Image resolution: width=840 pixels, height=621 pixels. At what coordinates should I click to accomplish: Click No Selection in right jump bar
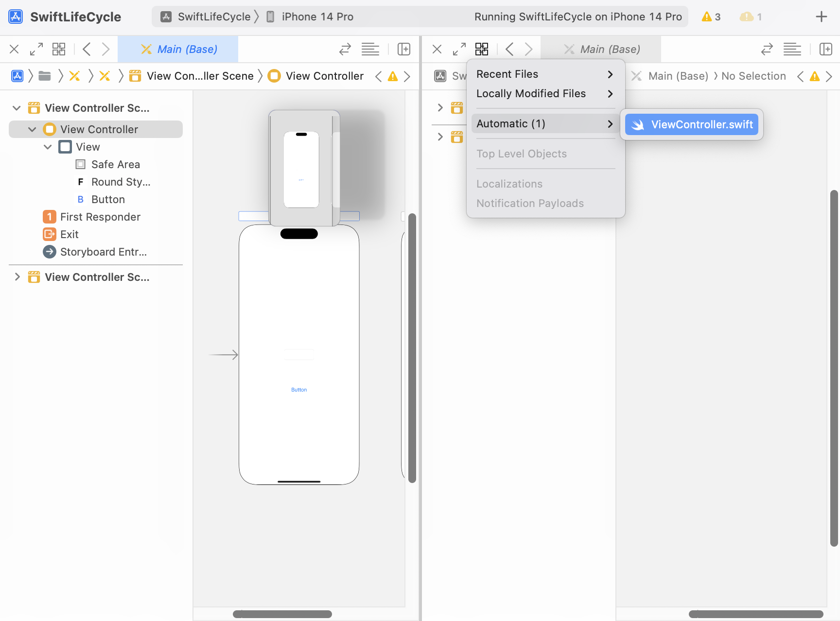pos(753,76)
